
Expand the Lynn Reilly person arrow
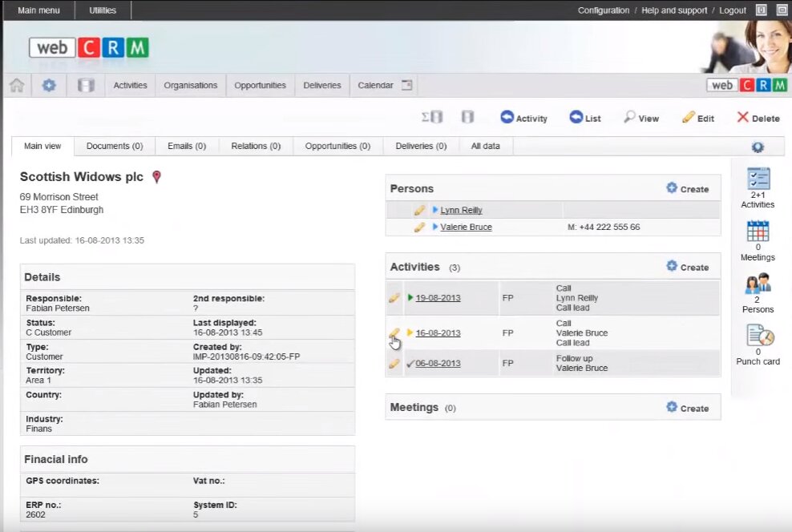[435, 211]
